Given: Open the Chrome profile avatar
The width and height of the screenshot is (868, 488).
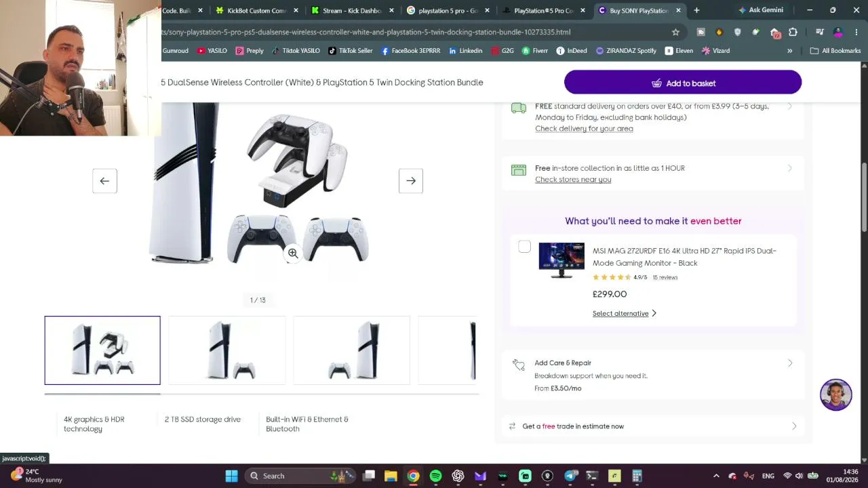Looking at the screenshot, I should [838, 32].
